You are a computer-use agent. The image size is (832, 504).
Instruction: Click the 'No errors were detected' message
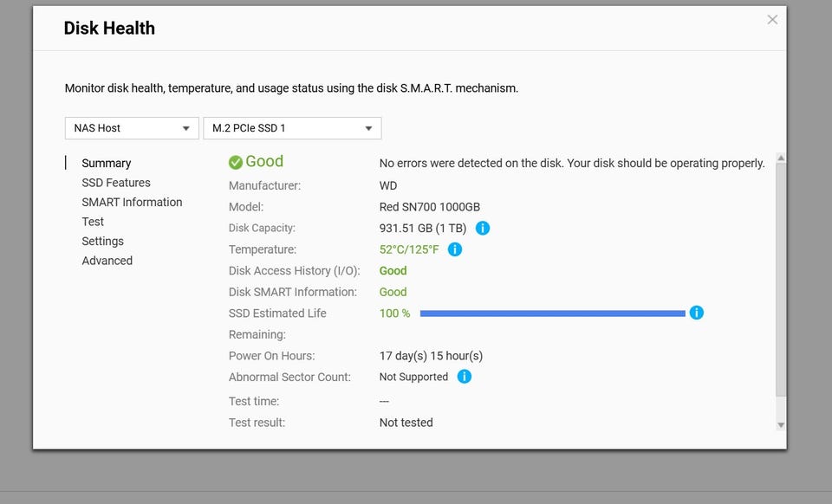click(x=572, y=163)
